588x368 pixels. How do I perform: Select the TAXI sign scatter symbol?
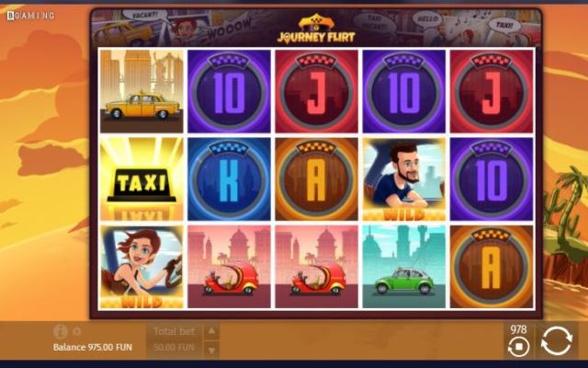(141, 179)
